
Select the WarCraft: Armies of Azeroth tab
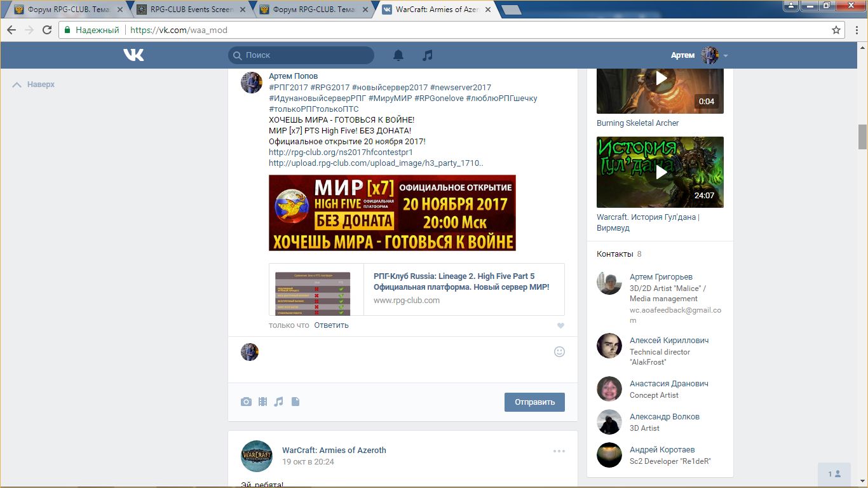point(435,10)
